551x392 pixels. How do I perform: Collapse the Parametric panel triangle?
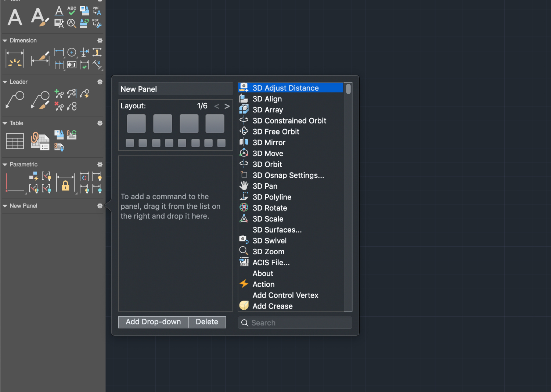point(5,165)
